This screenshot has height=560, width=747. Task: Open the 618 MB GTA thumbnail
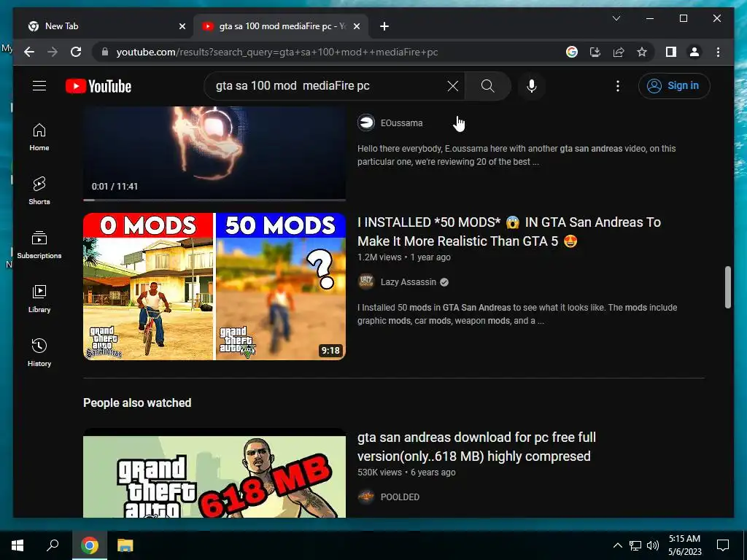pos(214,472)
